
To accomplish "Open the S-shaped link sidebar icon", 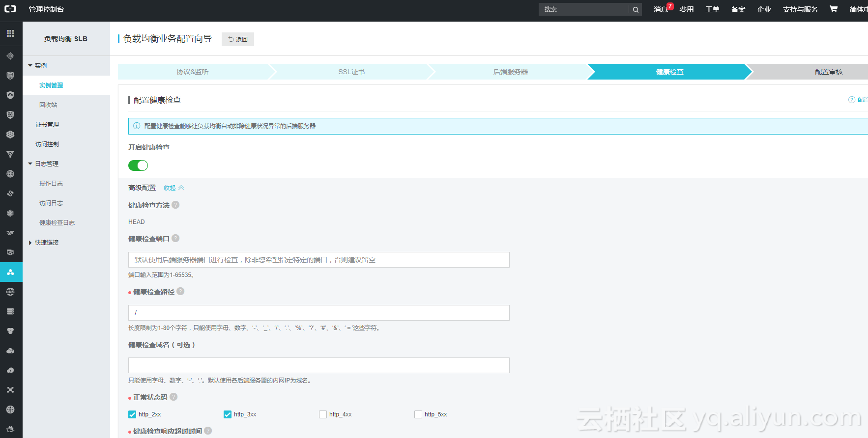I will click(x=10, y=193).
